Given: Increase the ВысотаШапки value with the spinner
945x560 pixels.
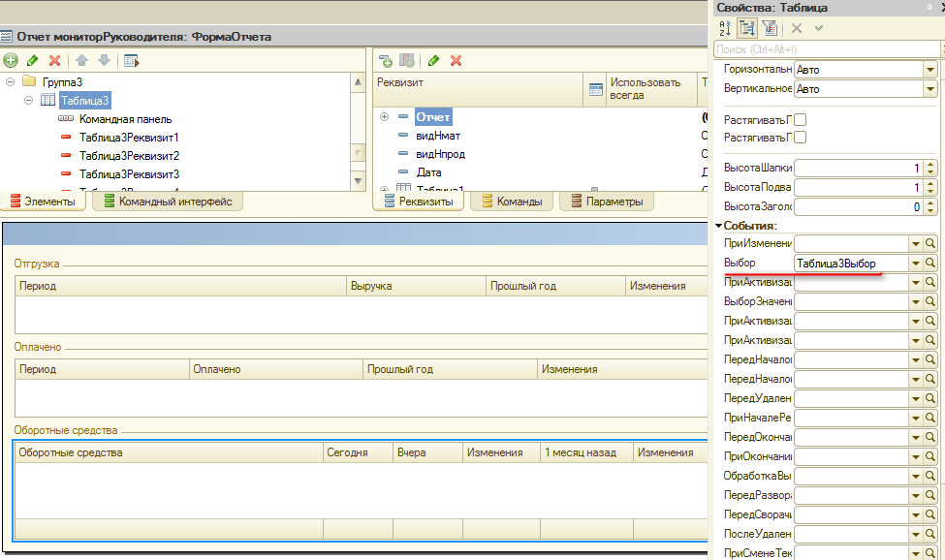Looking at the screenshot, I should point(930,165).
